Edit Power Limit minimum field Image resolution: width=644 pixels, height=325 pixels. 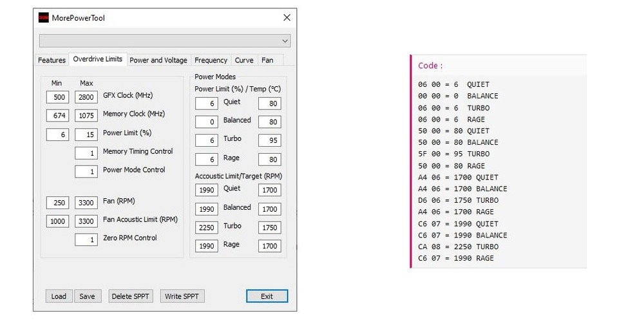(57, 135)
